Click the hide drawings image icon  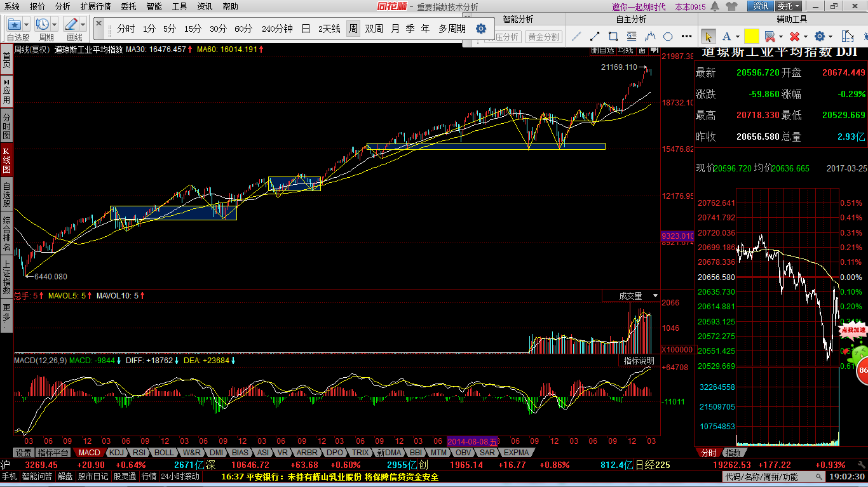coord(770,36)
